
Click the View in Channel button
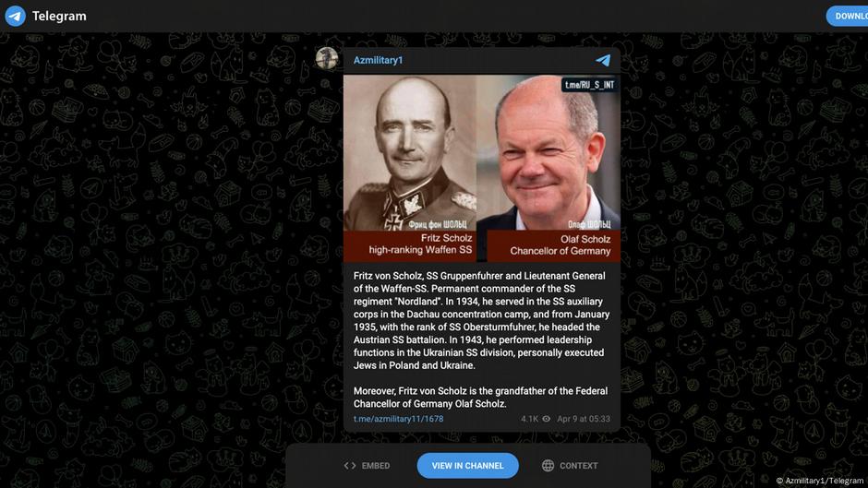pyautogui.click(x=468, y=466)
